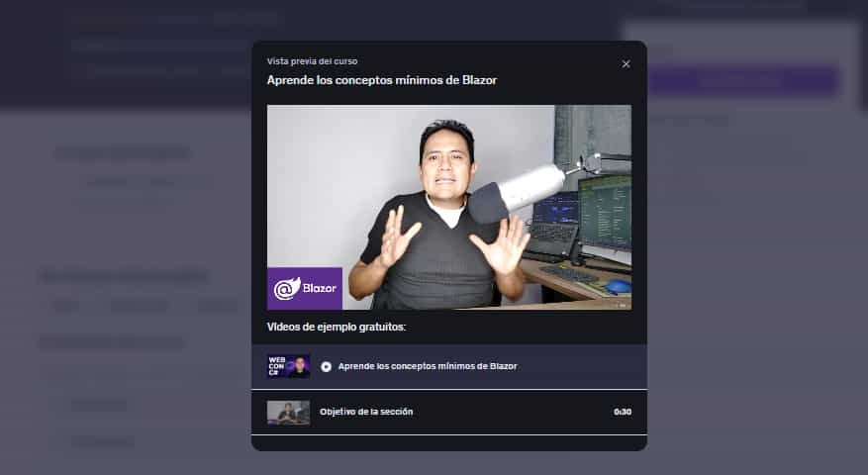Click the dialog heading Aprende los conceptos mínimos

(382, 80)
